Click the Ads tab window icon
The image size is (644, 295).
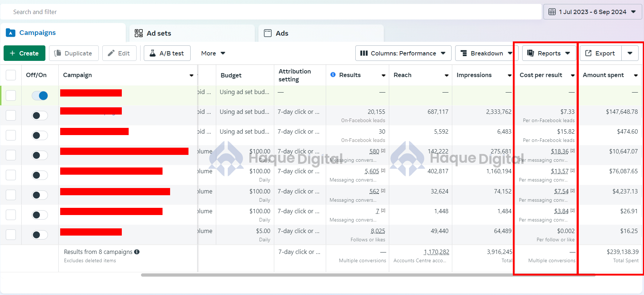(268, 33)
